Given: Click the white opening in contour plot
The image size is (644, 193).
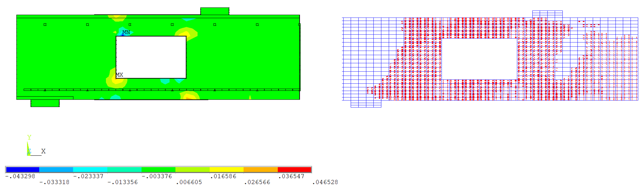Looking at the screenshot, I should pyautogui.click(x=151, y=57).
